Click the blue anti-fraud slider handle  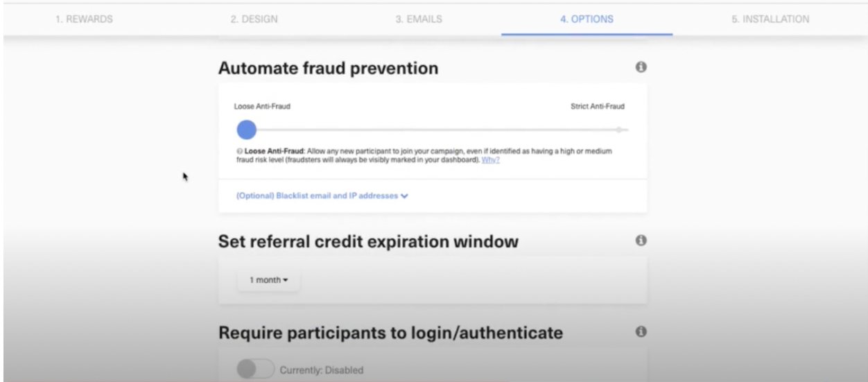click(246, 130)
